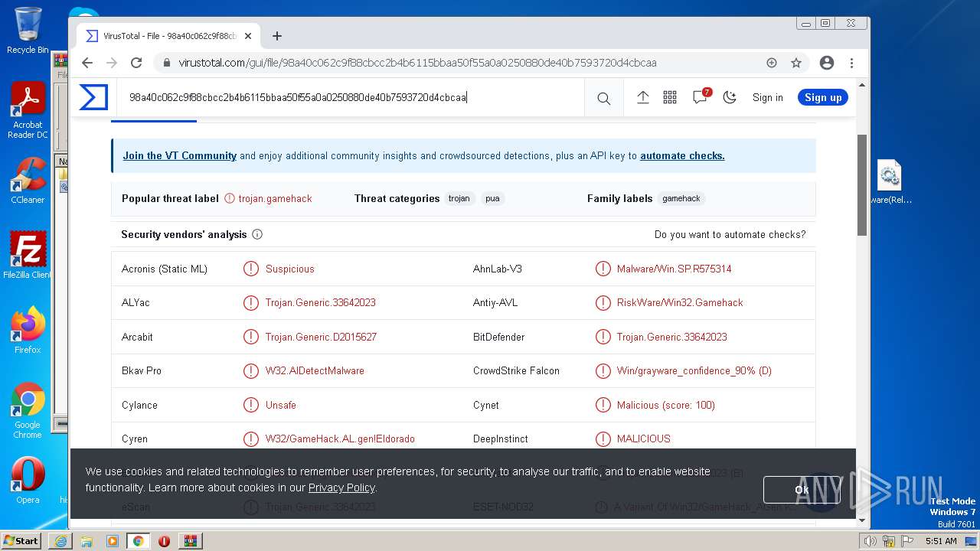The height and width of the screenshot is (551, 980).
Task: Click info icon beside Security vendors' analysis
Action: (257, 234)
